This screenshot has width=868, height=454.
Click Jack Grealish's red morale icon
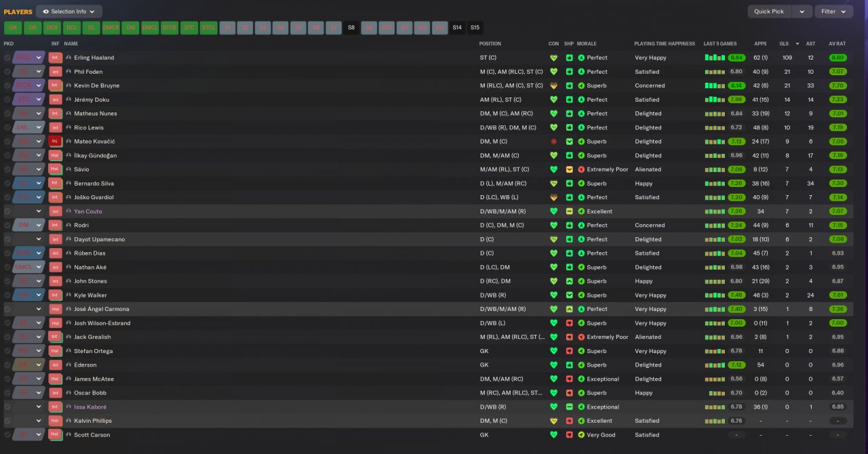pos(581,337)
